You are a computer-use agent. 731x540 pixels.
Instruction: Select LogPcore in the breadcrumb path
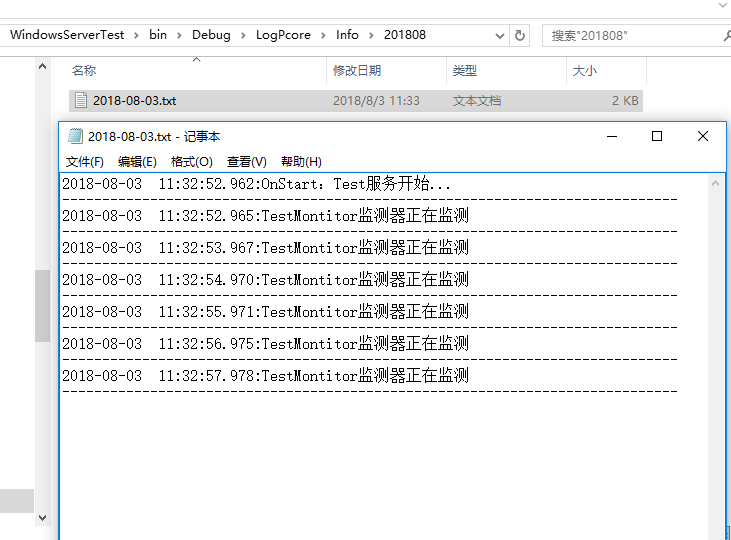click(x=283, y=35)
